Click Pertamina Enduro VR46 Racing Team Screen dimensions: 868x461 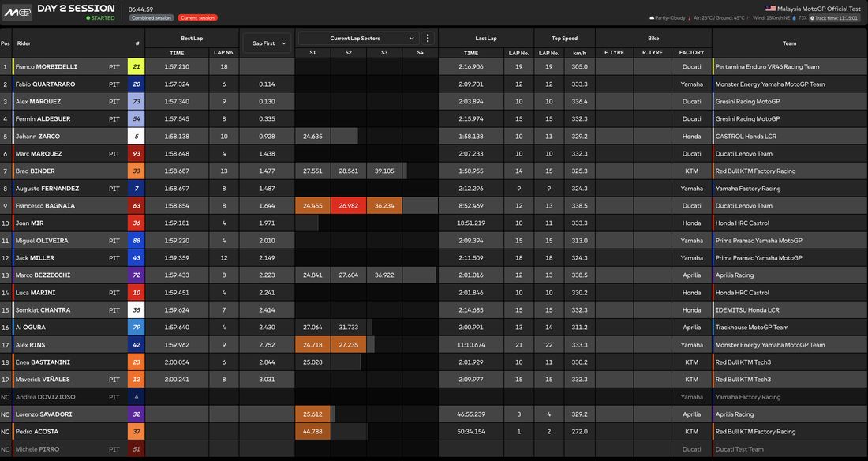pos(767,66)
